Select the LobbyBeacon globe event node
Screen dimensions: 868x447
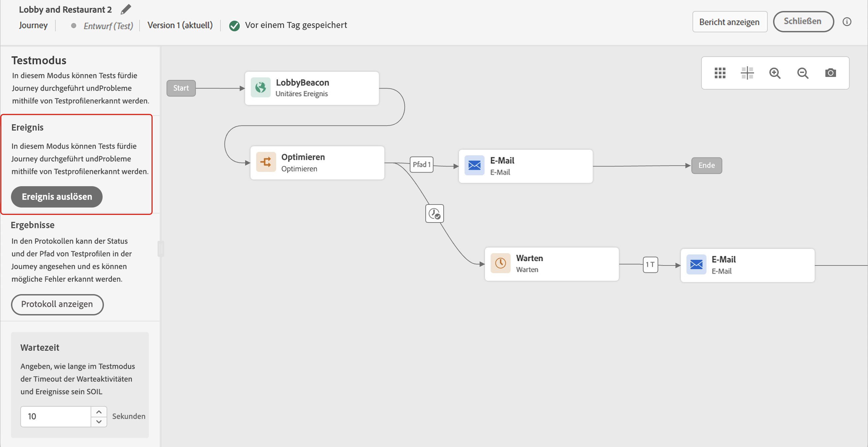(x=312, y=88)
